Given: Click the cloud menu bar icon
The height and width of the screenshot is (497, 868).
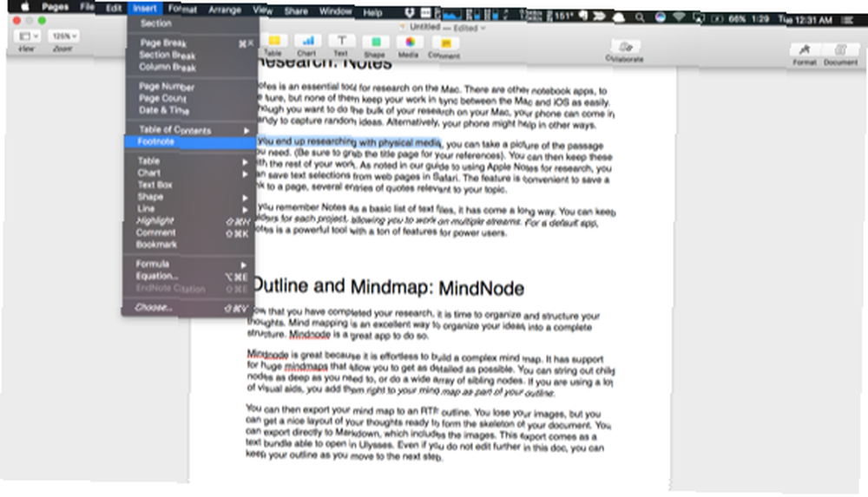Looking at the screenshot, I should click(x=619, y=17).
